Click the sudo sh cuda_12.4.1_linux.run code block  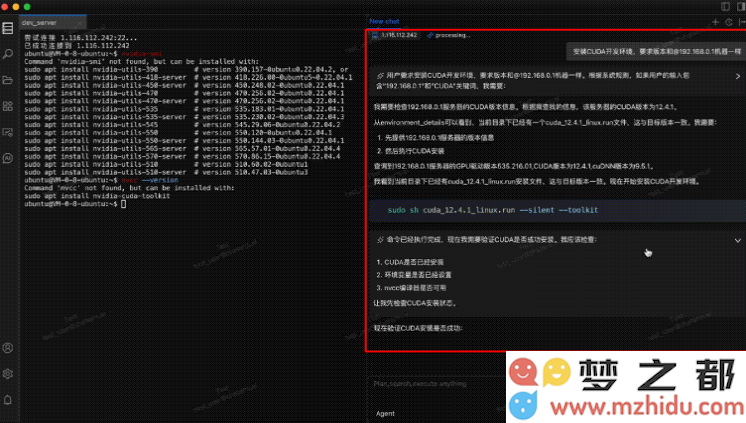coord(558,210)
